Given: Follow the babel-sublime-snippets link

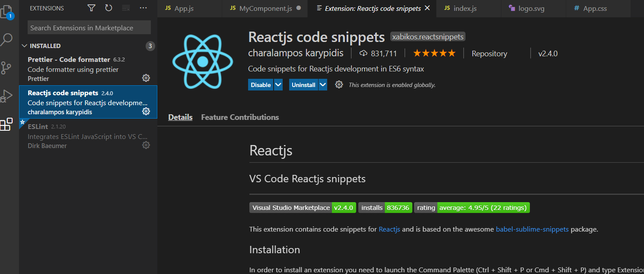Looking at the screenshot, I should click(x=532, y=229).
